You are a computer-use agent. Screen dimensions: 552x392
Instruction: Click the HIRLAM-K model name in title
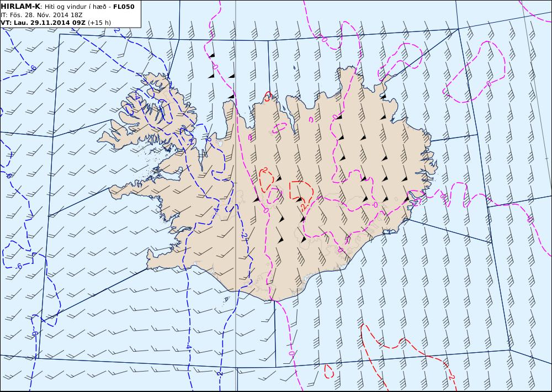[20, 7]
